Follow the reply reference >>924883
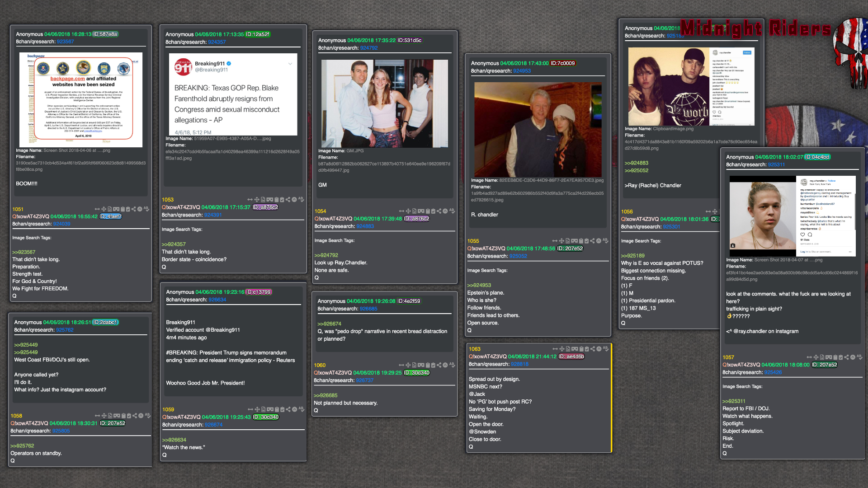868x488 pixels. point(637,163)
